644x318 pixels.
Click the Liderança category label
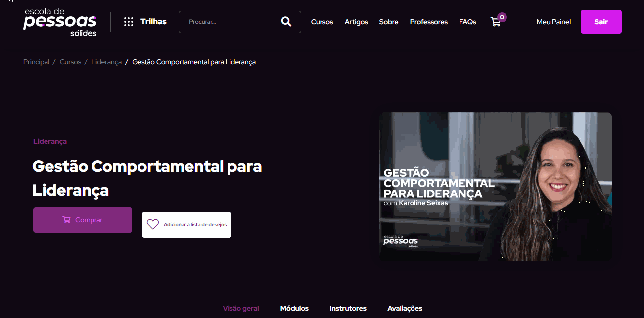pyautogui.click(x=50, y=141)
